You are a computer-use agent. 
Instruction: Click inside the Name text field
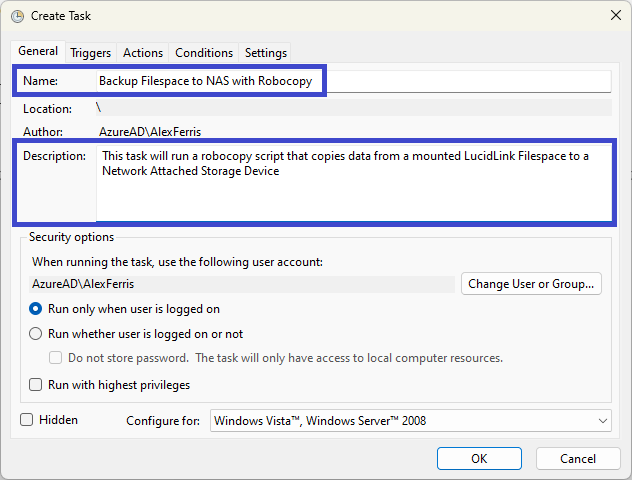tap(353, 81)
